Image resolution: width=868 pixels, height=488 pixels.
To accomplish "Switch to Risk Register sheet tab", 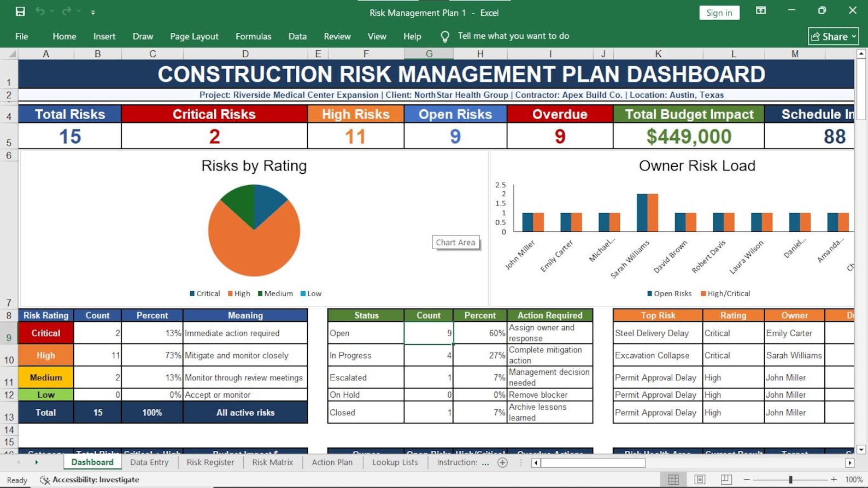I will (210, 462).
